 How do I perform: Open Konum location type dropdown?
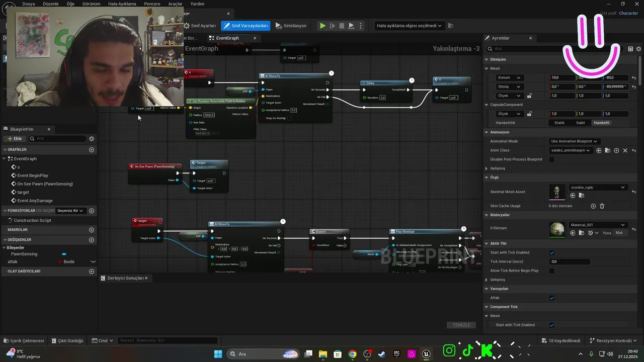(x=510, y=78)
